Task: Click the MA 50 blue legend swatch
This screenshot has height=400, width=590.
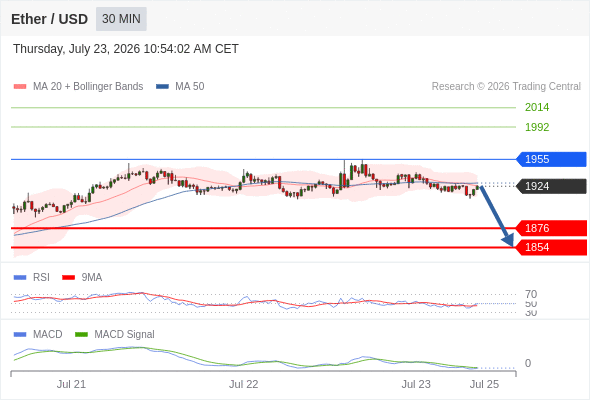Action: pyautogui.click(x=162, y=87)
